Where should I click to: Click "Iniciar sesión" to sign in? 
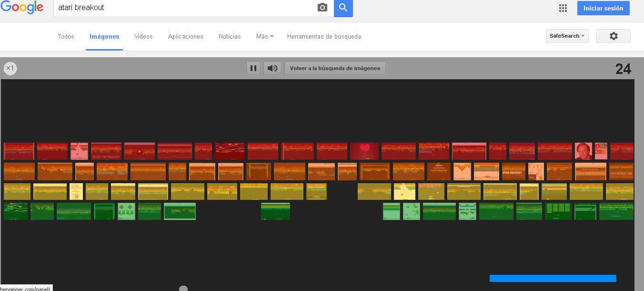pos(604,8)
